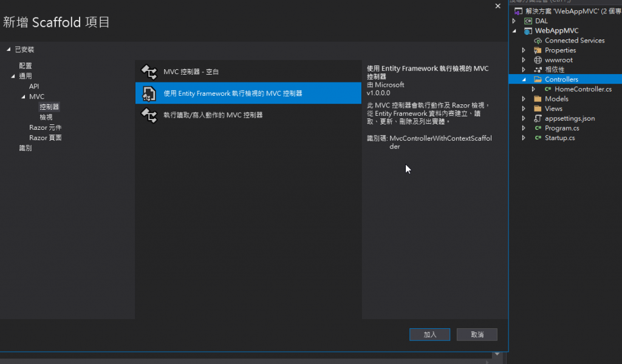Click the 取消 button
The height and width of the screenshot is (364, 622).
point(477,335)
